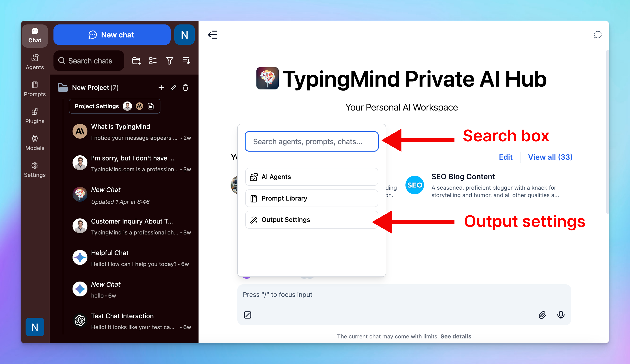The width and height of the screenshot is (630, 364).
Task: Collapse sidebar with the arrow-lines icon
Action: pyautogui.click(x=213, y=35)
